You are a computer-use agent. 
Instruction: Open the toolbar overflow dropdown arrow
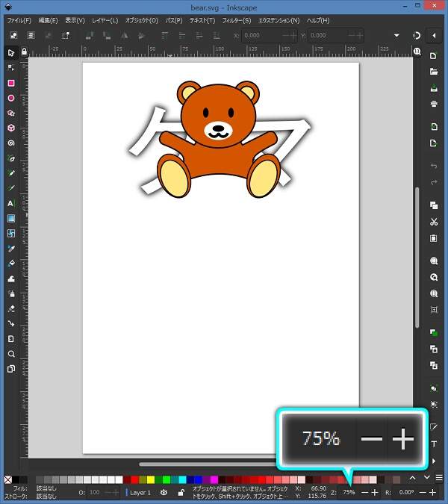click(x=396, y=35)
